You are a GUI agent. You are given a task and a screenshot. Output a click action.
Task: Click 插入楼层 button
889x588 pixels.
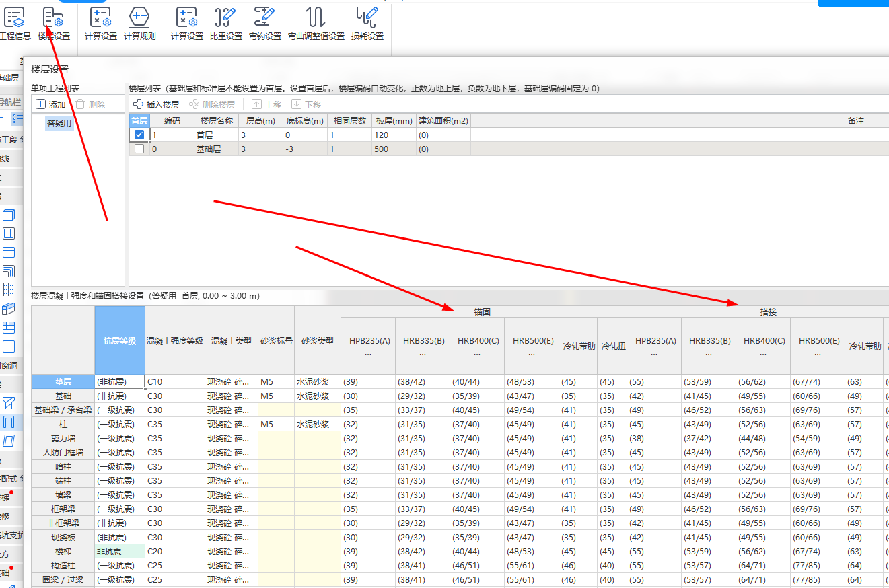tap(156, 104)
